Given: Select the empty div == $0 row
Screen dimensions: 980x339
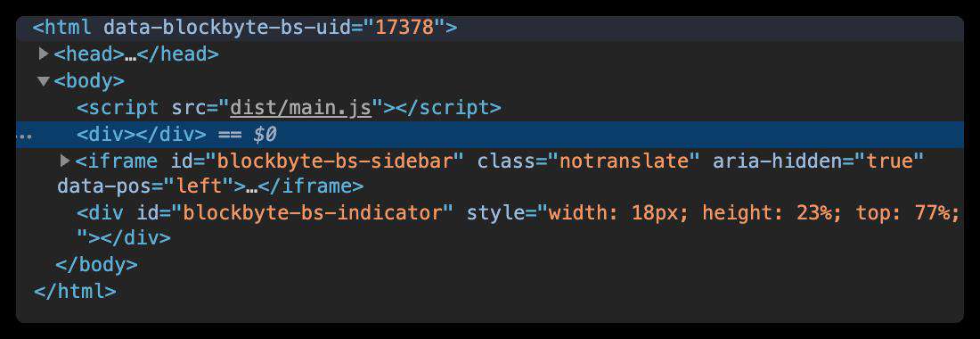Looking at the screenshot, I should (490, 135).
